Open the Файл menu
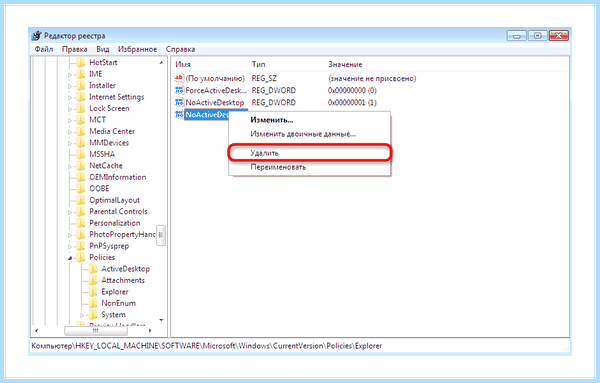Viewport: 600px width, 383px height. (44, 49)
